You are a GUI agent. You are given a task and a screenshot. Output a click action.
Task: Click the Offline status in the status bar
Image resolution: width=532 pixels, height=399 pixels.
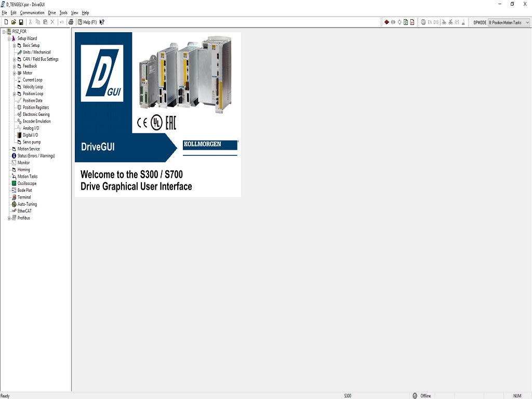click(x=425, y=395)
